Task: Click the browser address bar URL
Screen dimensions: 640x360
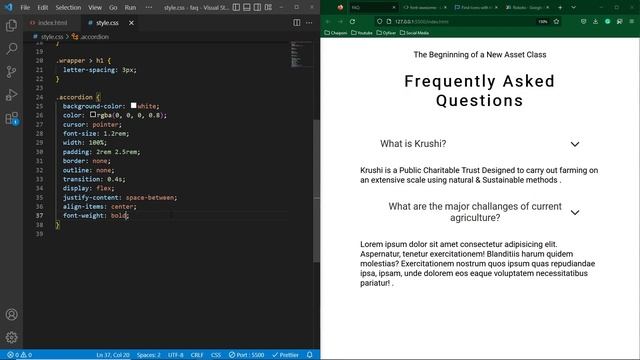Action: 421,22
